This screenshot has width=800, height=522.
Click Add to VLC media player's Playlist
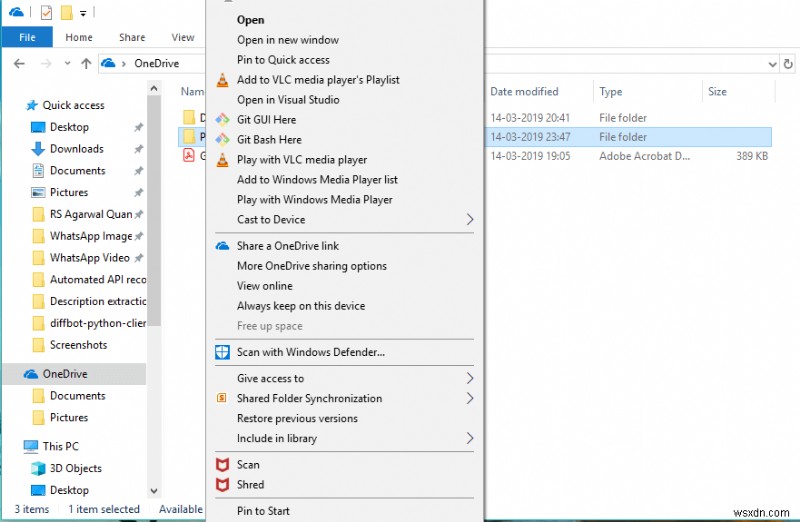(345, 80)
